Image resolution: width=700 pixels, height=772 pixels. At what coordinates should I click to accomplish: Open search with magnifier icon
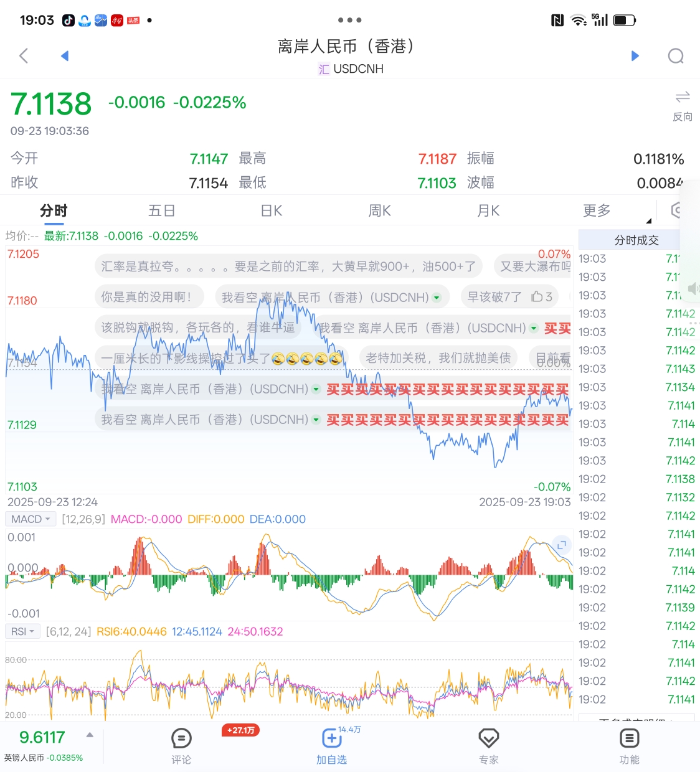676,57
